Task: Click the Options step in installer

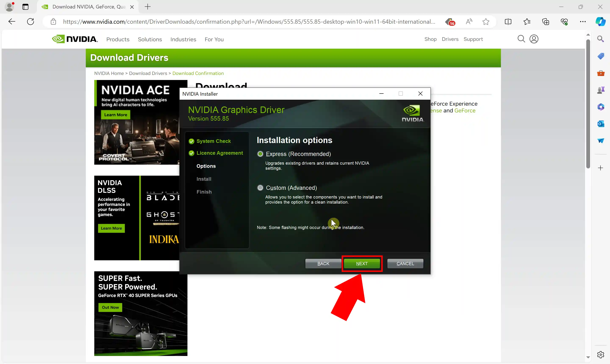Action: coord(206,166)
